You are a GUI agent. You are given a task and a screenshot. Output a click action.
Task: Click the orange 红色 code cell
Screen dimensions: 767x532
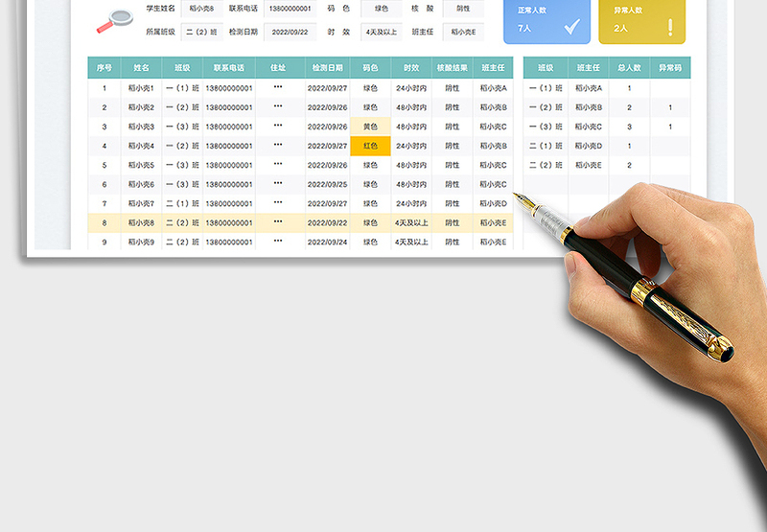pos(370,146)
